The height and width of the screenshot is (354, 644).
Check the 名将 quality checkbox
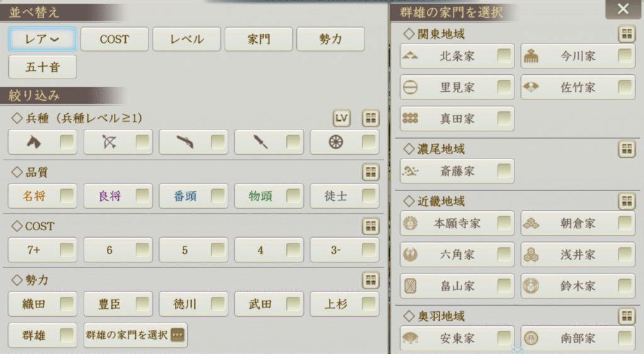[x=67, y=197]
